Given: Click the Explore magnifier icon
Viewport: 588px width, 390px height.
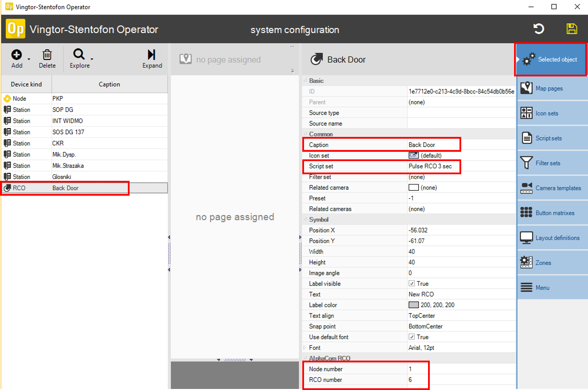Looking at the screenshot, I should [79, 54].
